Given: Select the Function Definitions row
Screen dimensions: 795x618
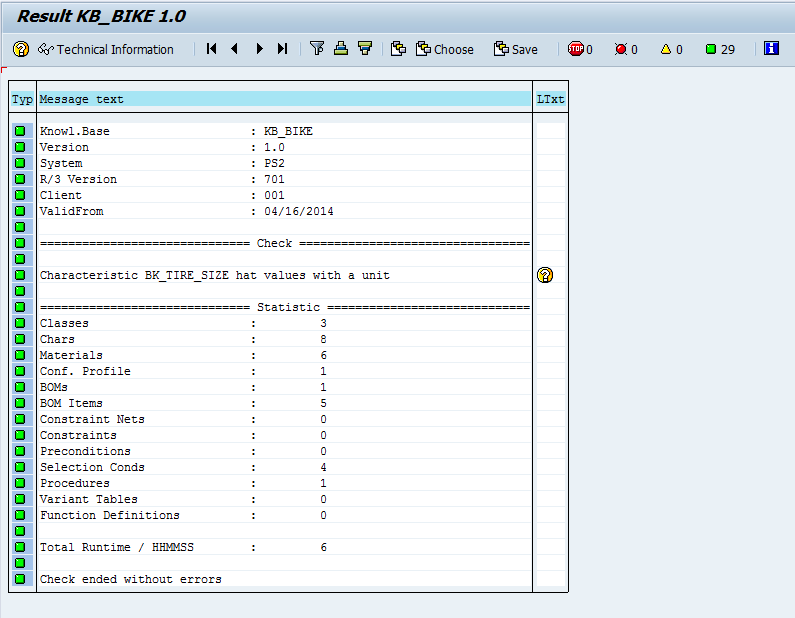Looking at the screenshot, I should click(284, 515).
